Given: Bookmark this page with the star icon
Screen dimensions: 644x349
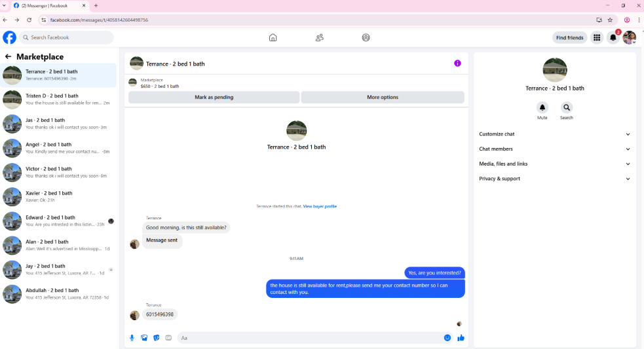Looking at the screenshot, I should (x=611, y=20).
